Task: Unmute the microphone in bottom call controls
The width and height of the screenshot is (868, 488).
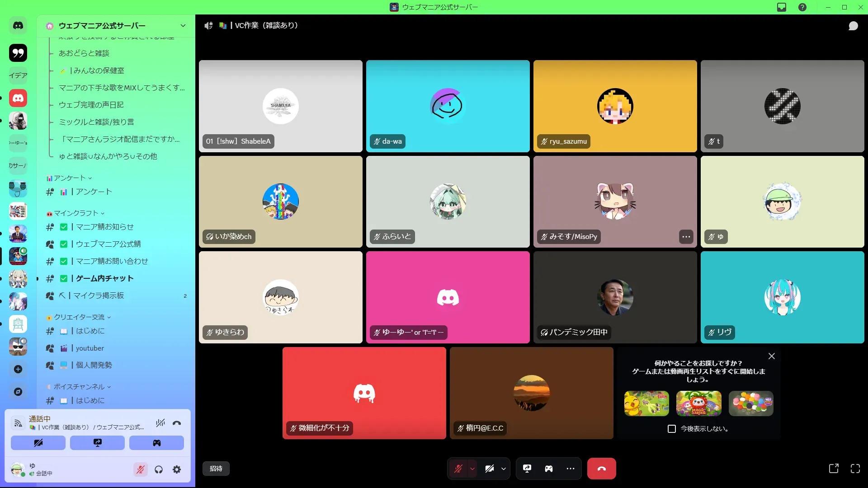Action: tap(458, 469)
